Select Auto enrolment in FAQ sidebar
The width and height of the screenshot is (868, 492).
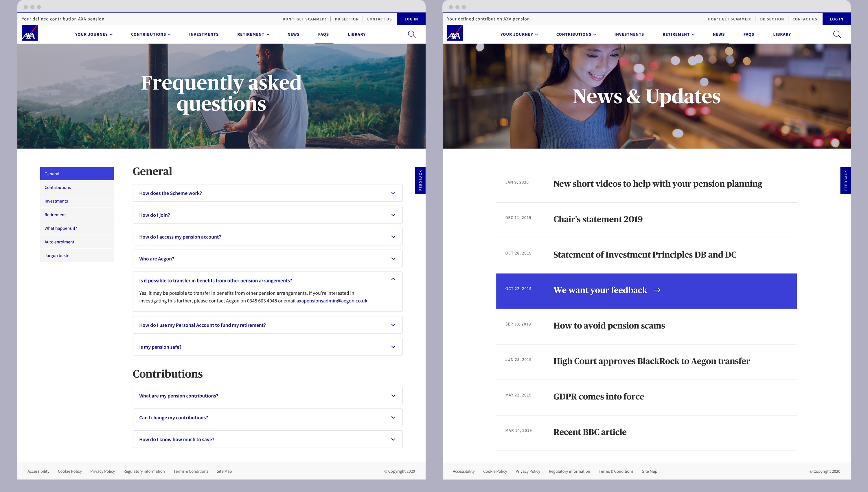77,242
